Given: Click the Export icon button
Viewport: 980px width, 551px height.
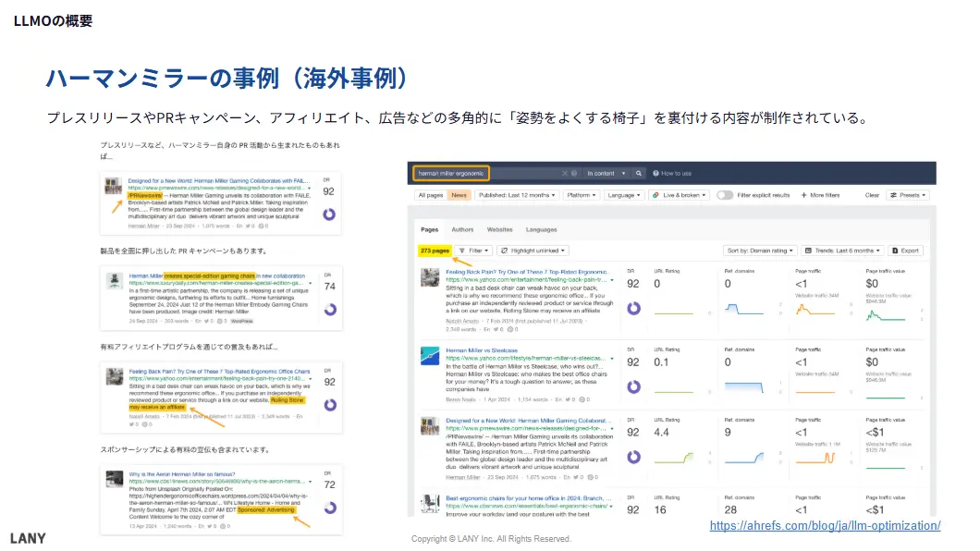Looking at the screenshot, I should click(895, 250).
